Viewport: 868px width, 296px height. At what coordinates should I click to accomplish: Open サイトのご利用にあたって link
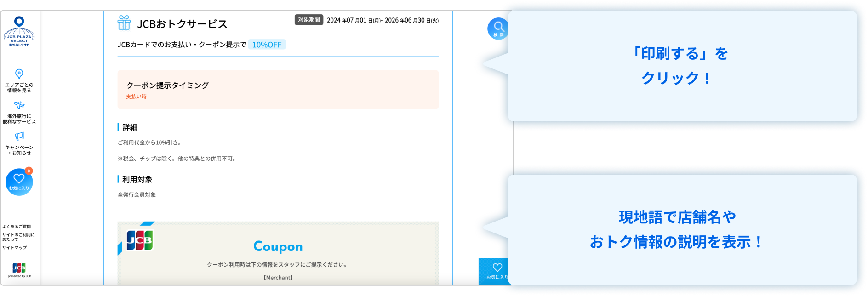[x=18, y=237]
